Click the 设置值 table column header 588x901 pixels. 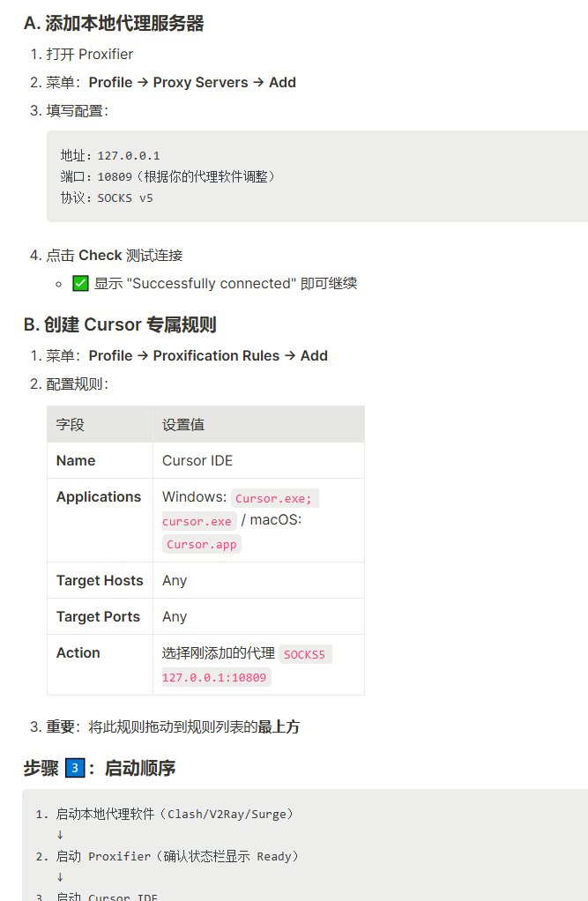point(183,425)
